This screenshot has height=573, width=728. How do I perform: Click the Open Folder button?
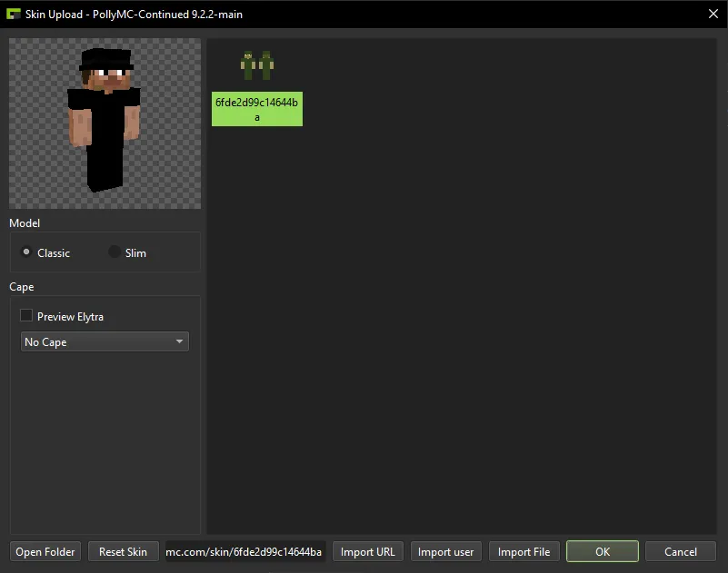coord(45,551)
